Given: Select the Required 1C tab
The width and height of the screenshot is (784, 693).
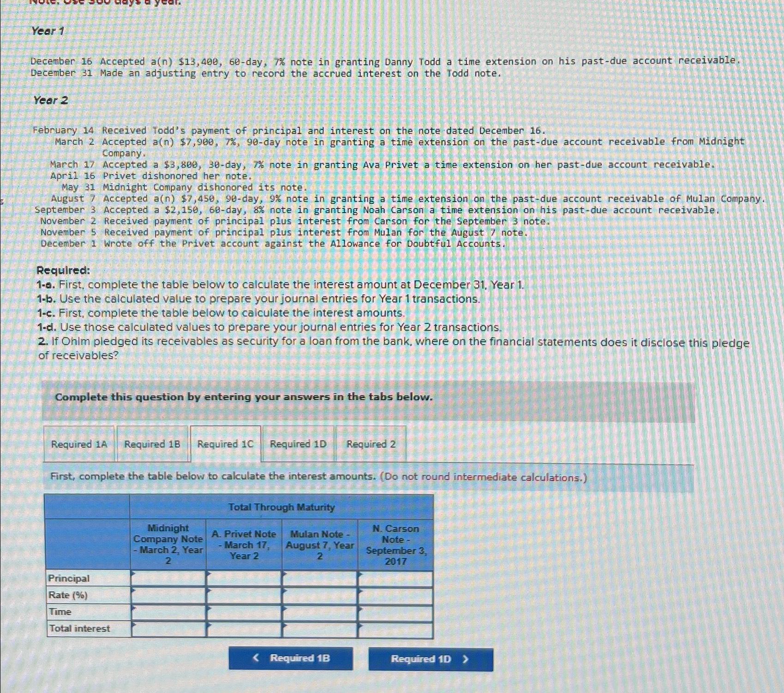Looking at the screenshot, I should [x=226, y=444].
